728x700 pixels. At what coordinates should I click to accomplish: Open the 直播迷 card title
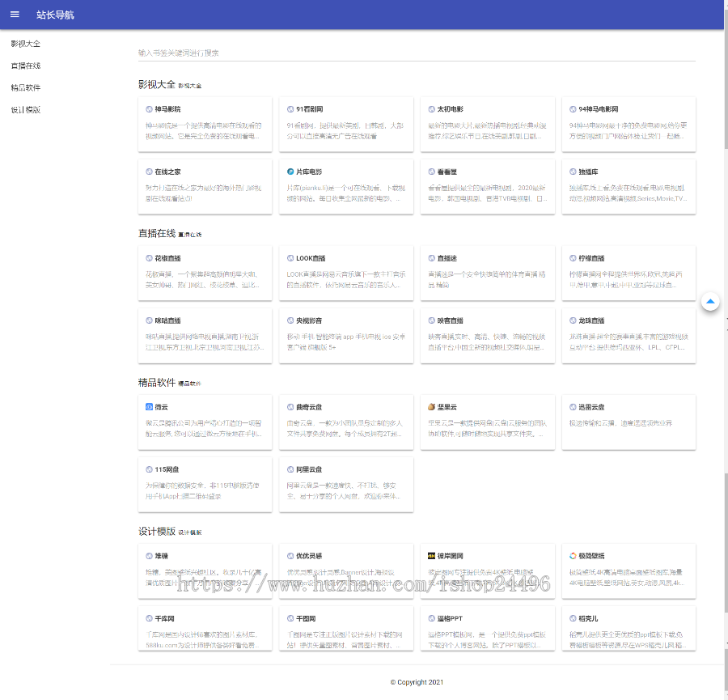(447, 258)
